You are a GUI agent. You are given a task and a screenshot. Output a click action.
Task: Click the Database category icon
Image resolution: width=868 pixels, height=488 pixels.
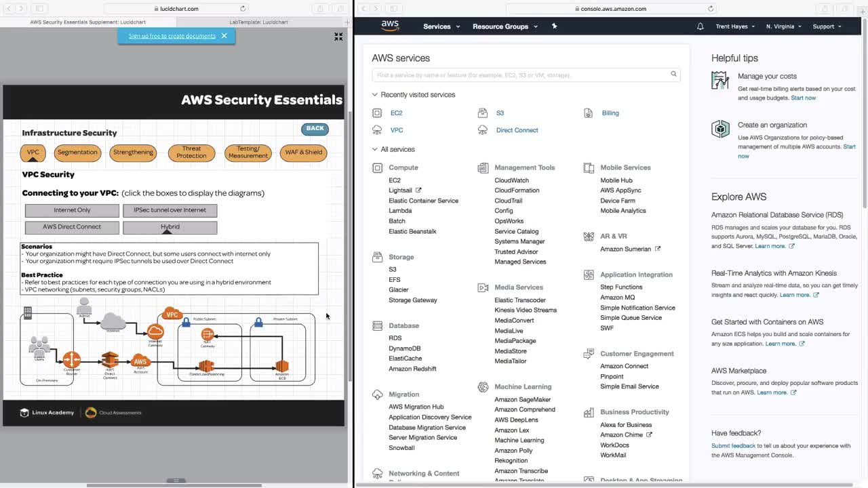tap(377, 326)
